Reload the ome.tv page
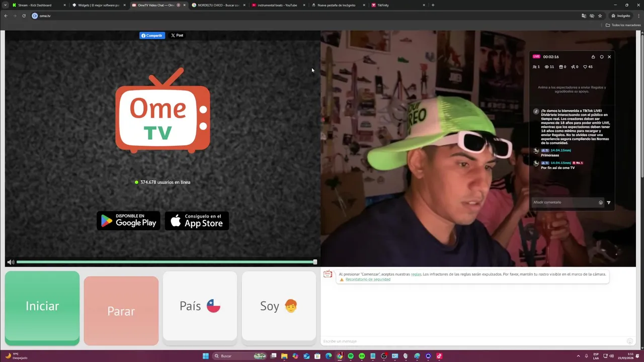 [x=24, y=16]
